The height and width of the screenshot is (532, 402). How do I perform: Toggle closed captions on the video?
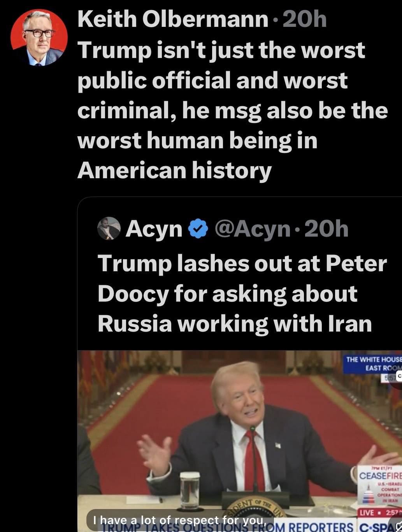click(x=399, y=376)
